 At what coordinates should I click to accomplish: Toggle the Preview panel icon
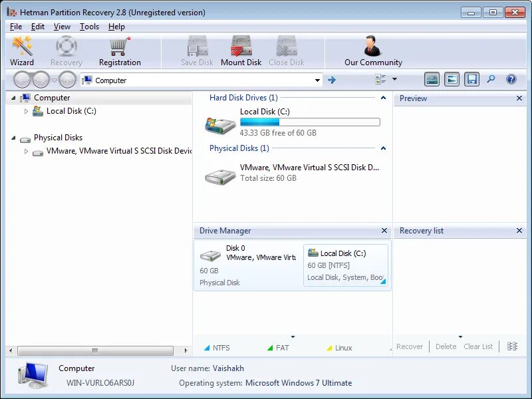pyautogui.click(x=452, y=79)
